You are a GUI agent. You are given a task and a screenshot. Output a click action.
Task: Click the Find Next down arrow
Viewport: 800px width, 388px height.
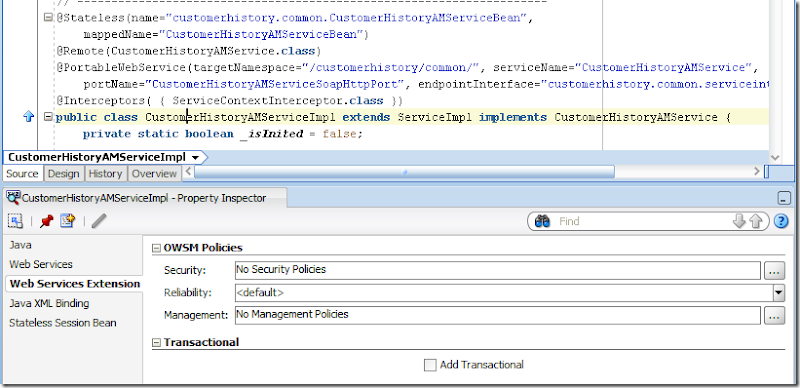click(739, 222)
